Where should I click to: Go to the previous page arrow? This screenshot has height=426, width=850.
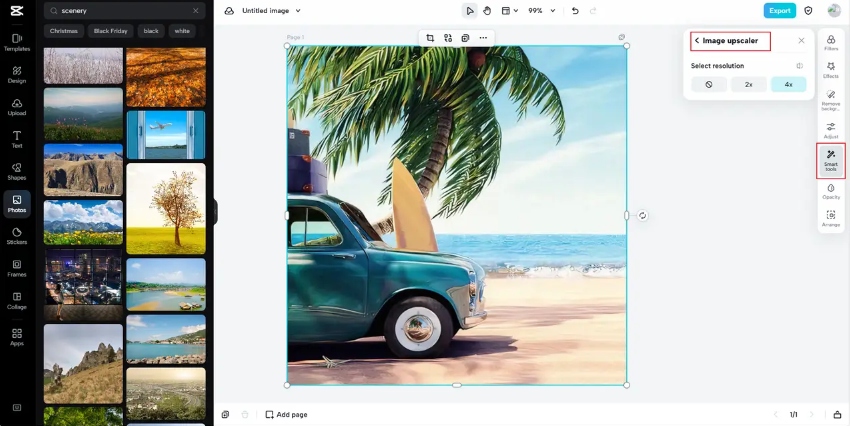coord(776,415)
